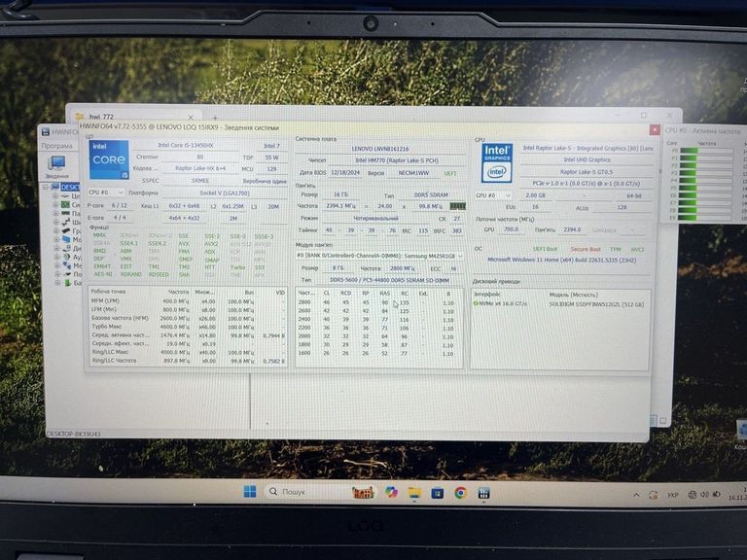The image size is (747, 560).
Task: Open Copilot from the taskbar
Action: coord(391,492)
